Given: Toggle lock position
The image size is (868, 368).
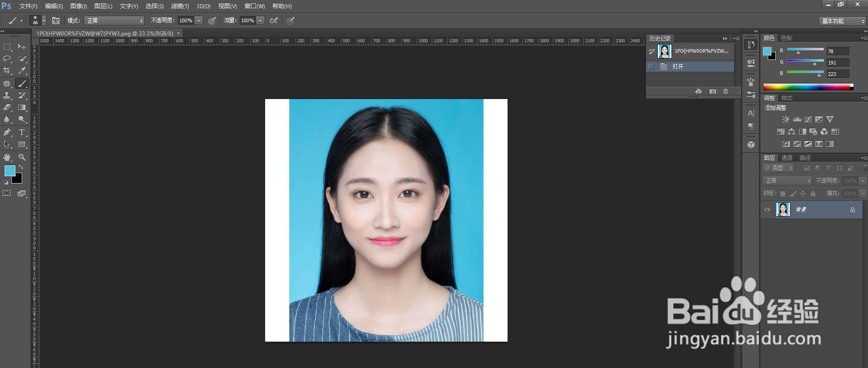Looking at the screenshot, I should 803,194.
